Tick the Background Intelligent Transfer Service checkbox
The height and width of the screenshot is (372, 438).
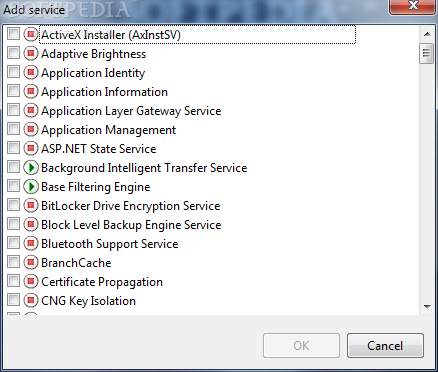13,166
